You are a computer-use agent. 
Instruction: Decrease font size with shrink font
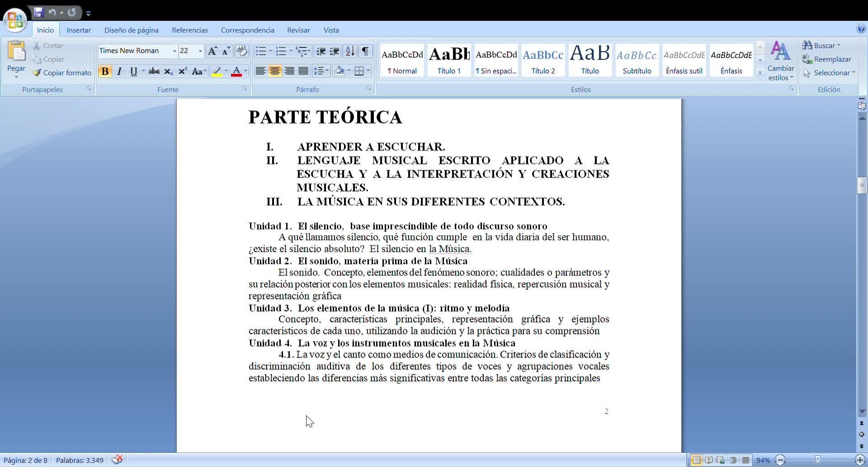pyautogui.click(x=226, y=51)
